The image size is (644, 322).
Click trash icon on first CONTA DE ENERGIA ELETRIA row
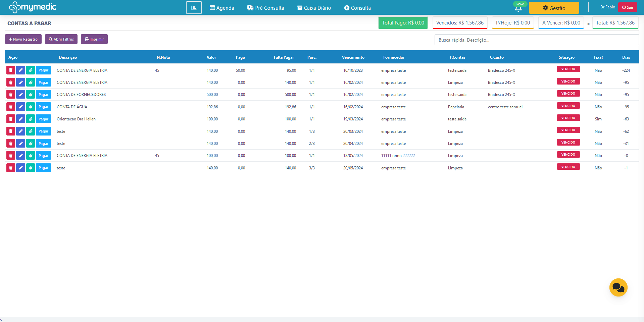pos(11,70)
